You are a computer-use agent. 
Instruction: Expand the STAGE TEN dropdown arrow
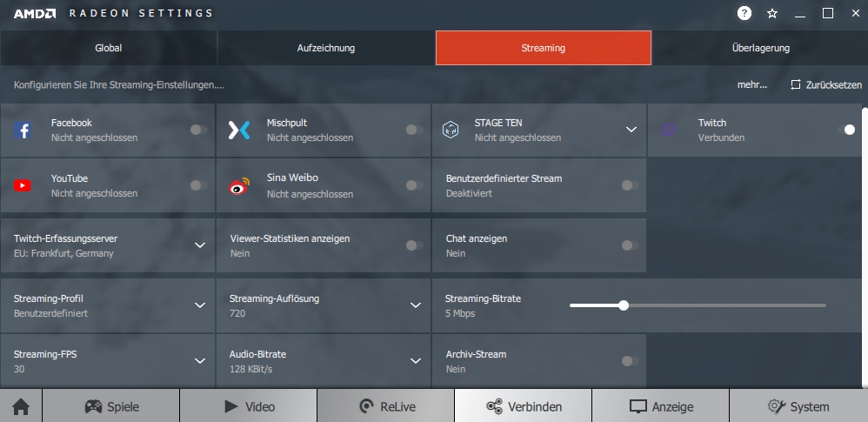coord(631,130)
